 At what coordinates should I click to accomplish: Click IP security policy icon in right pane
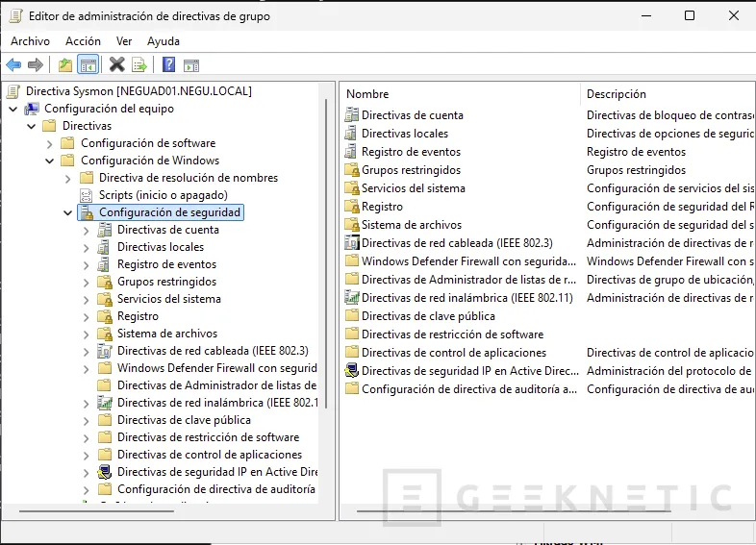point(352,371)
